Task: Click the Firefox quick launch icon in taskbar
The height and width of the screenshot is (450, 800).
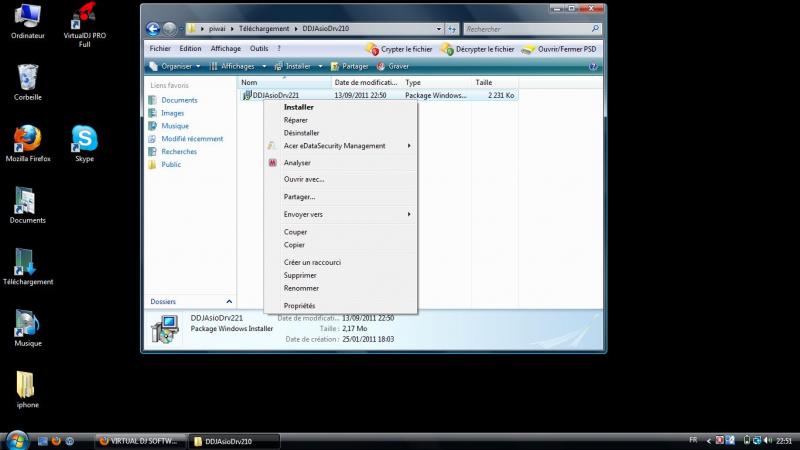Action: [x=56, y=441]
